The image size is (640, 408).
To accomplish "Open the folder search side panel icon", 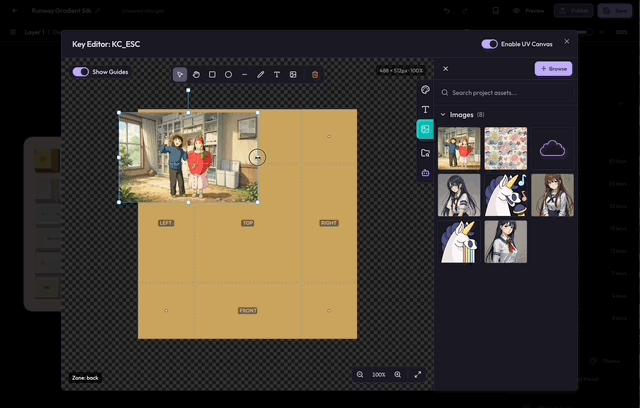I will [x=425, y=153].
